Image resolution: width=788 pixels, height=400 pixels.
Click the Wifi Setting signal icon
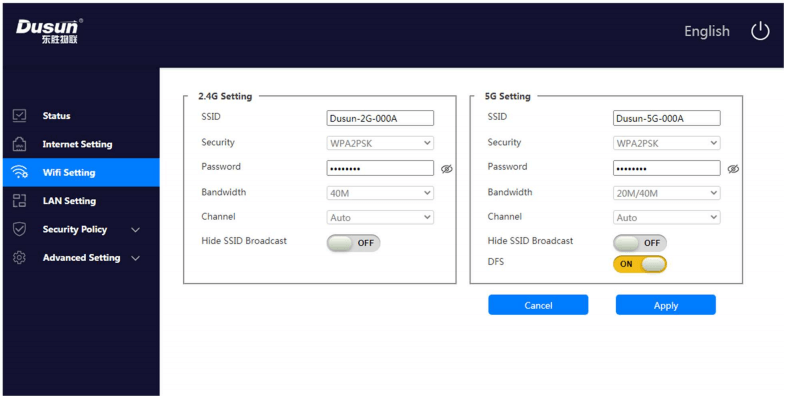coord(19,172)
